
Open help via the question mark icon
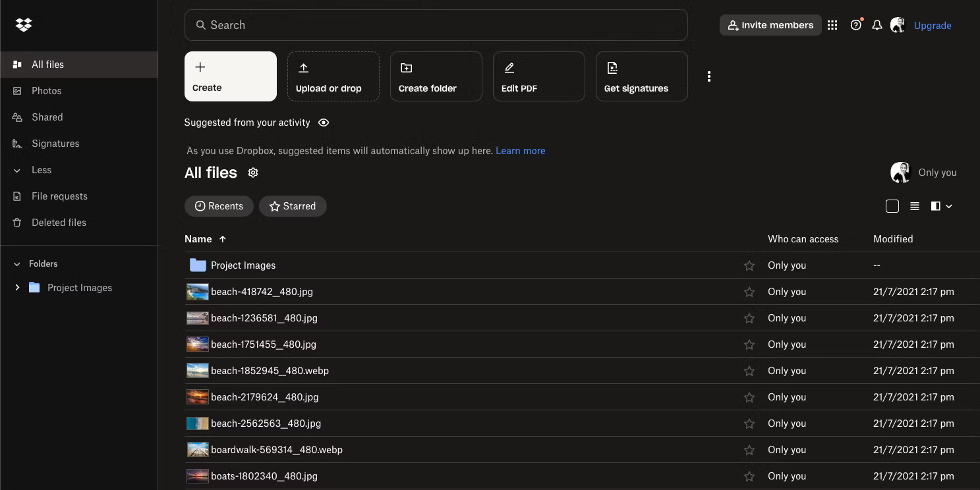pyautogui.click(x=855, y=24)
